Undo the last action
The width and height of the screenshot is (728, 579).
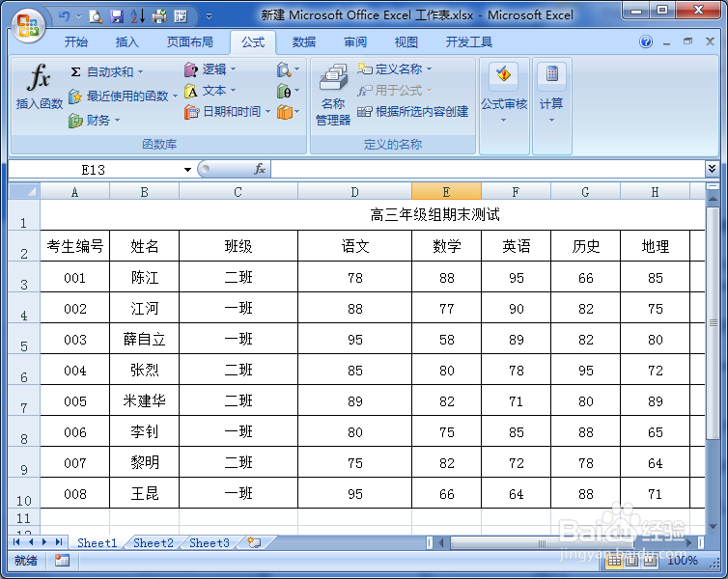(x=64, y=16)
